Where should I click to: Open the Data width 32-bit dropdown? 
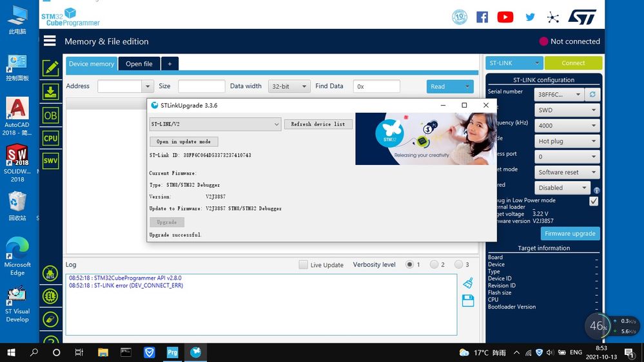click(289, 86)
